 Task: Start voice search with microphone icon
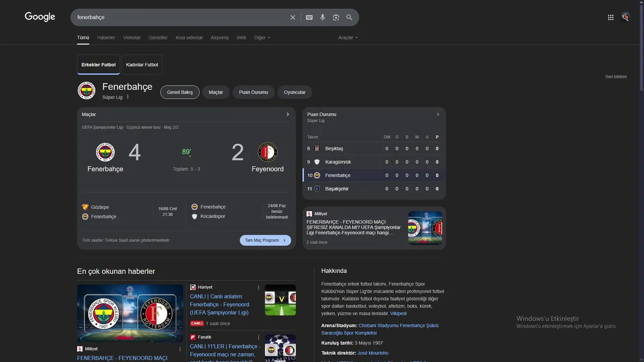(x=323, y=17)
